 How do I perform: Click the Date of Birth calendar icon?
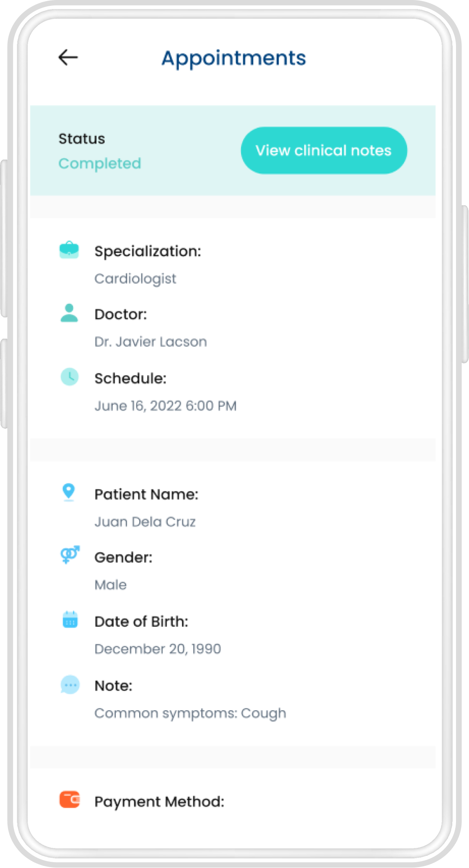click(x=70, y=619)
